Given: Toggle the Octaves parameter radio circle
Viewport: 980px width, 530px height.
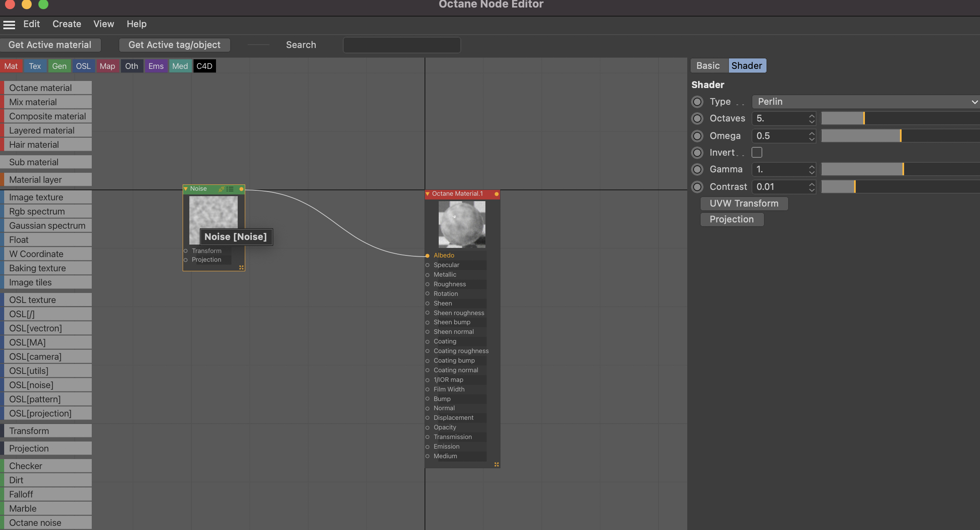Looking at the screenshot, I should point(697,119).
